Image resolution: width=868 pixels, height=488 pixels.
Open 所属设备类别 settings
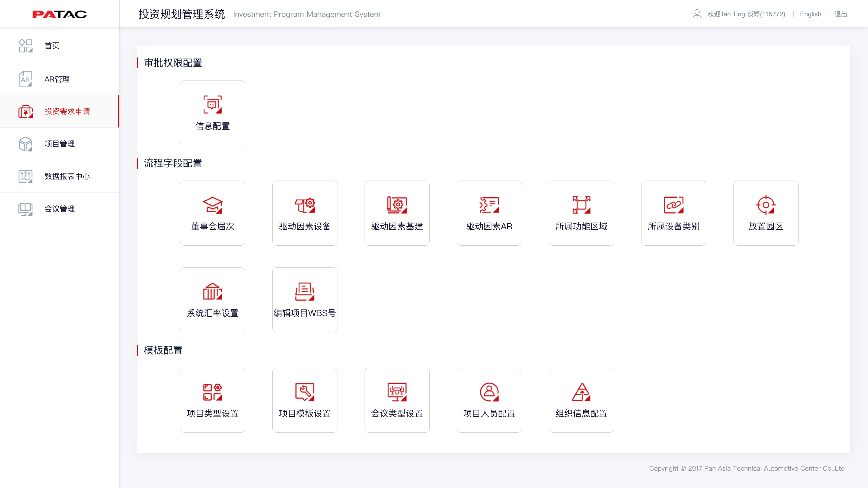pyautogui.click(x=673, y=213)
